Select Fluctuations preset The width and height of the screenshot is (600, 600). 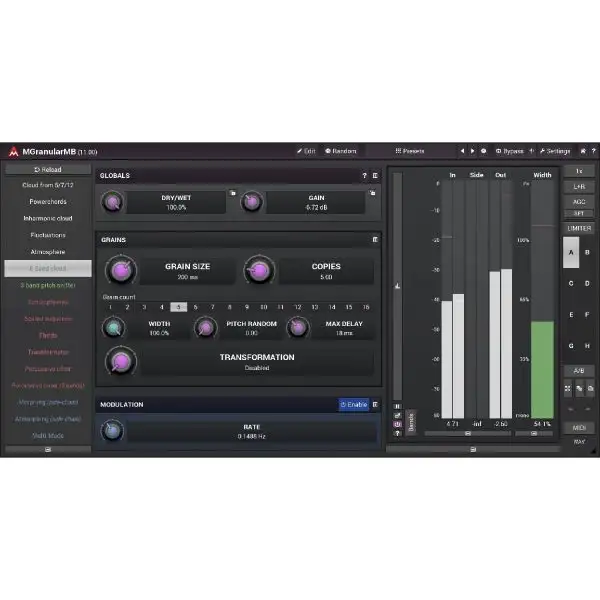pyautogui.click(x=48, y=235)
